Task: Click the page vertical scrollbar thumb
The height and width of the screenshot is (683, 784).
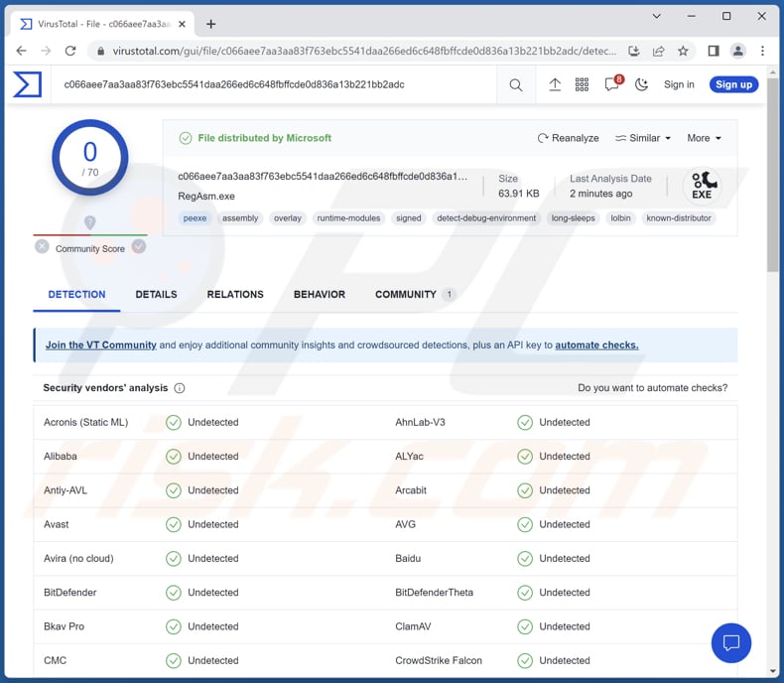Action: tap(773, 175)
